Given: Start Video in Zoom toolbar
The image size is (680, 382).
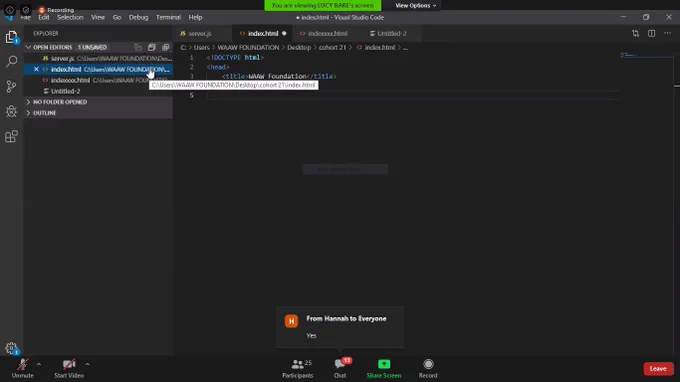Looking at the screenshot, I should click(69, 369).
